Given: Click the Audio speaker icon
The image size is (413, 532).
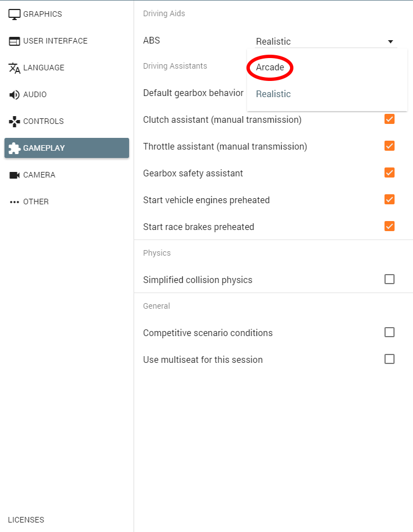Looking at the screenshot, I should point(15,95).
